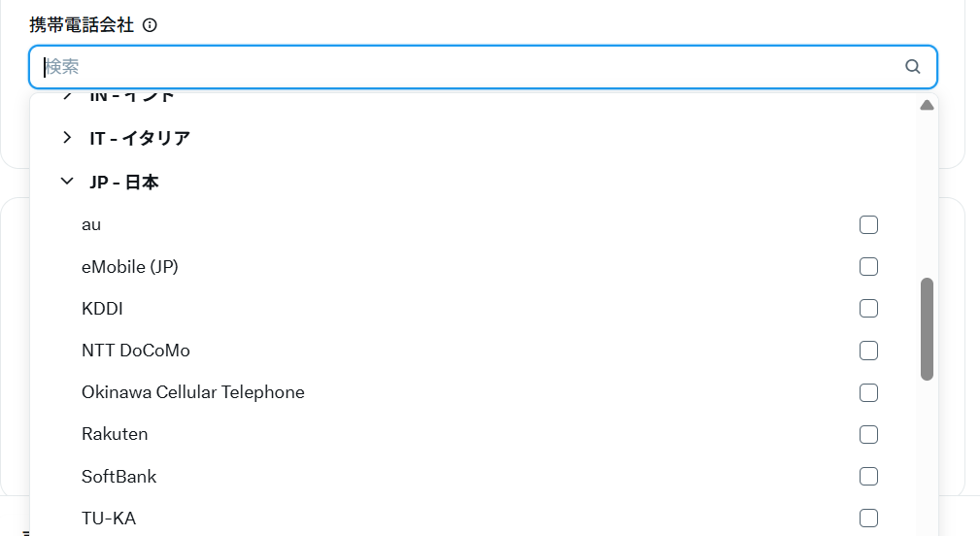This screenshot has height=536, width=980.
Task: Select the SoftBank carrier label
Action: click(x=118, y=477)
